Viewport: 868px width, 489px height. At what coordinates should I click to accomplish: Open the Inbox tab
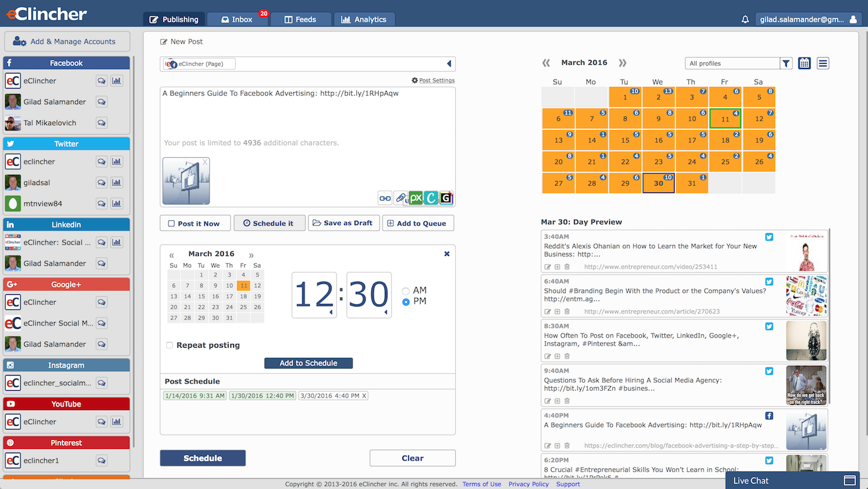point(238,19)
